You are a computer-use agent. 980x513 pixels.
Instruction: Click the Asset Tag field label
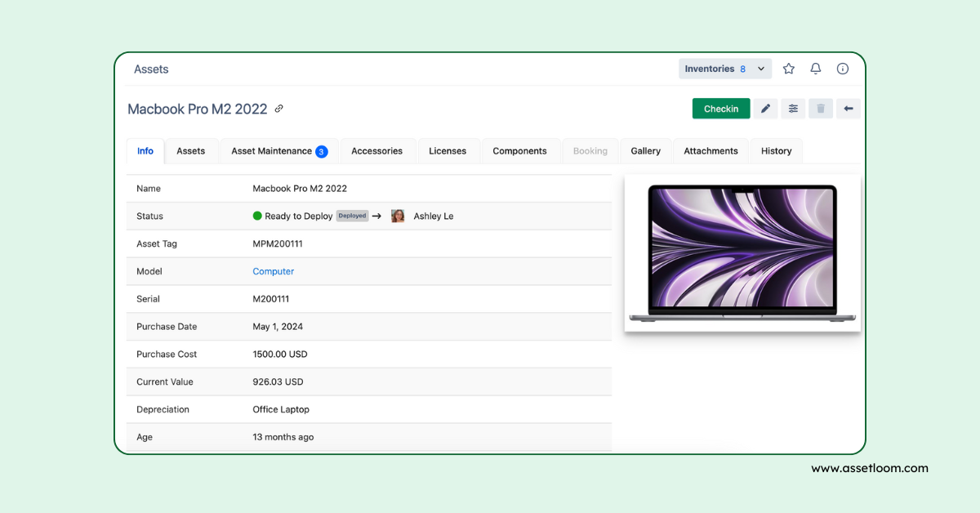[157, 243]
